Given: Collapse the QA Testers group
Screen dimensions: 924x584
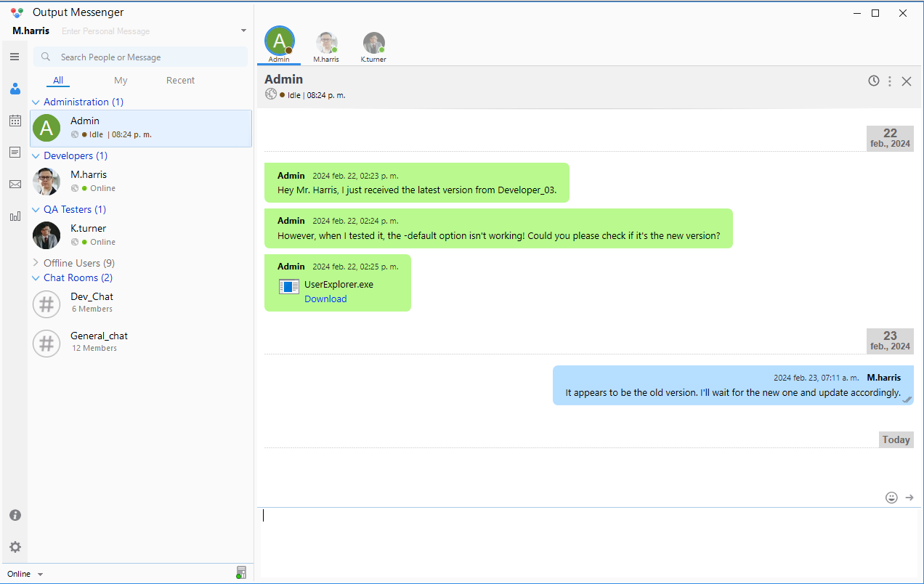Looking at the screenshot, I should tap(36, 210).
